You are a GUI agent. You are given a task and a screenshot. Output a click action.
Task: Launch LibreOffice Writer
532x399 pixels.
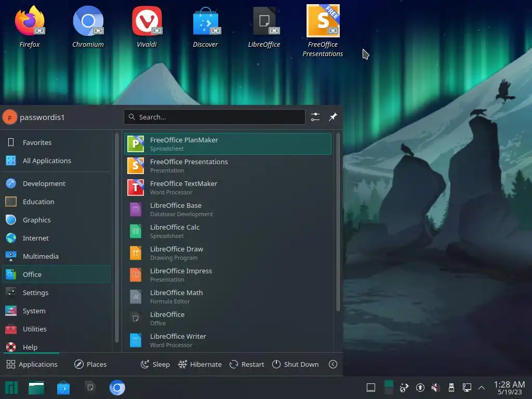tap(228, 340)
